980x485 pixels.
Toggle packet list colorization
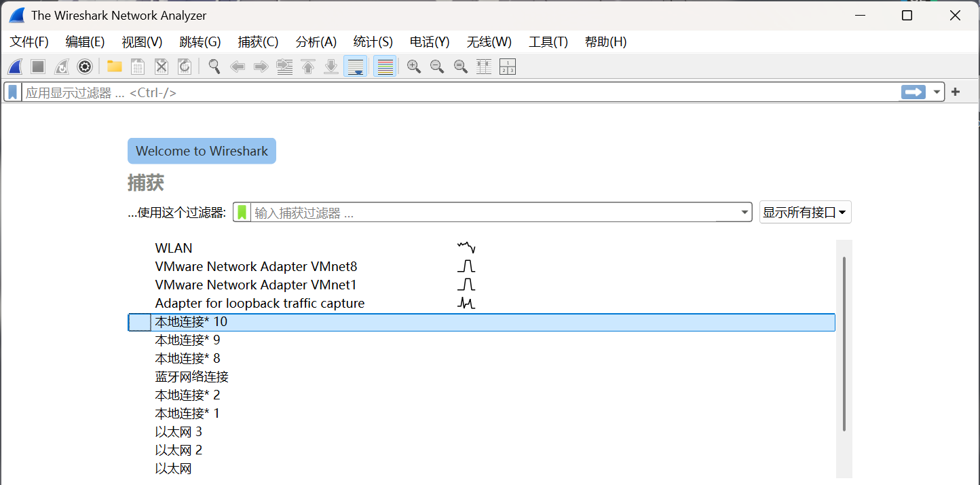click(385, 67)
